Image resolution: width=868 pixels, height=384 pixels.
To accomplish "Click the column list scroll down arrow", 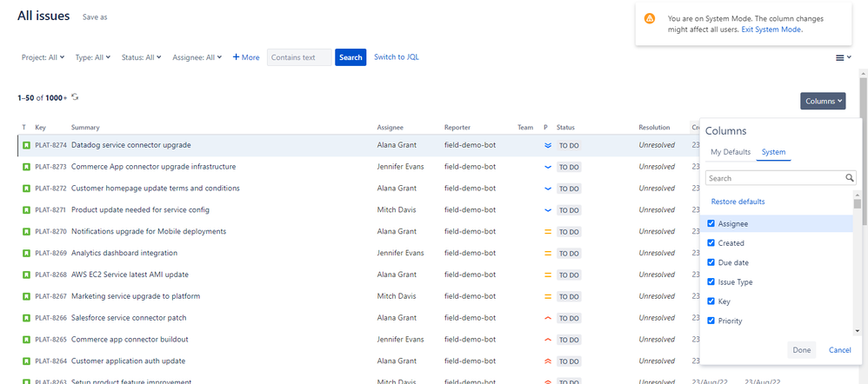I will (x=858, y=331).
